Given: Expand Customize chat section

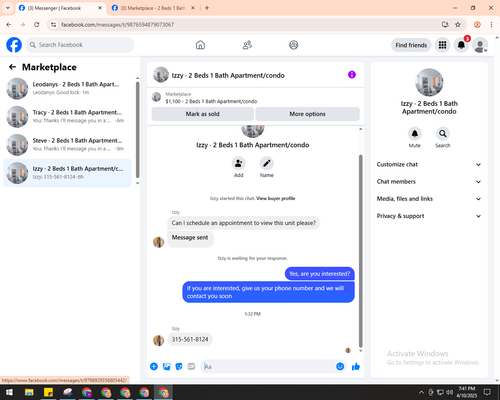Looking at the screenshot, I should [429, 164].
